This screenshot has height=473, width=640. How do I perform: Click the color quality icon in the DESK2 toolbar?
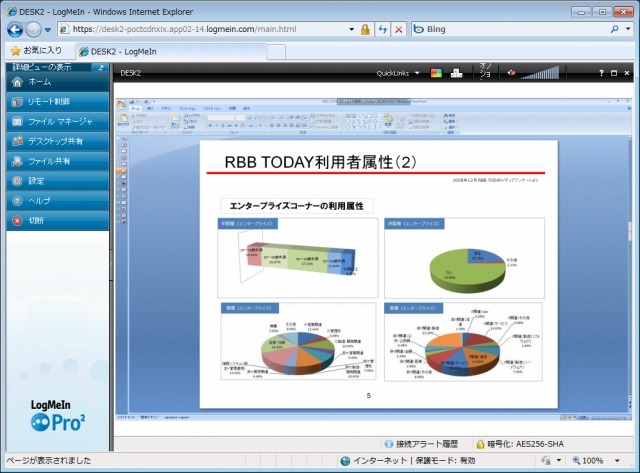[436, 73]
